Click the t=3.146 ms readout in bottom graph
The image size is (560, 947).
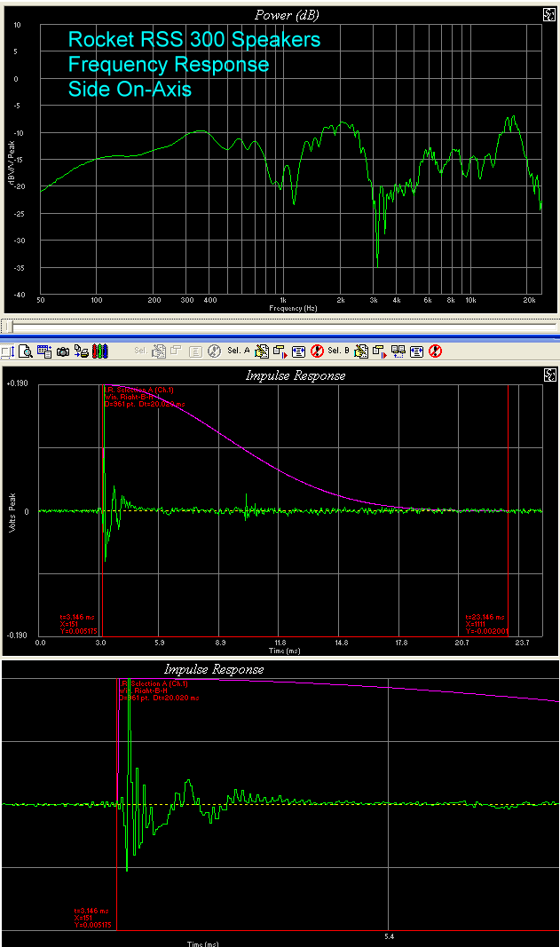[x=91, y=911]
